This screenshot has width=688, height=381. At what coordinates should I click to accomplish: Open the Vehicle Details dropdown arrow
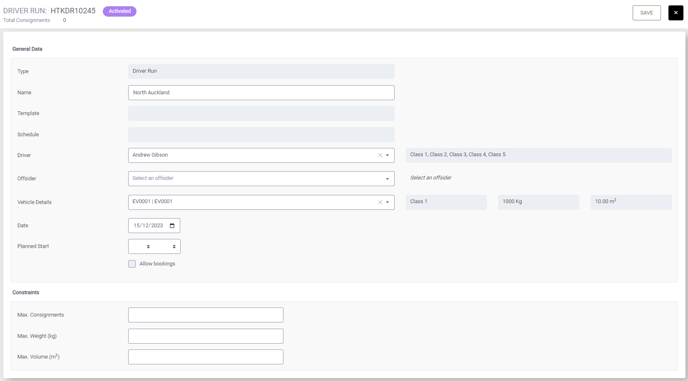[x=387, y=202]
